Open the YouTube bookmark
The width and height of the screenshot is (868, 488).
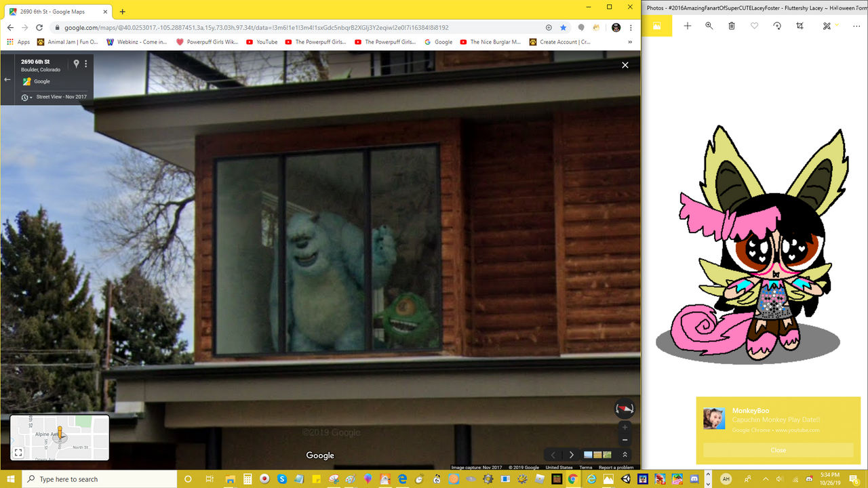pos(262,42)
